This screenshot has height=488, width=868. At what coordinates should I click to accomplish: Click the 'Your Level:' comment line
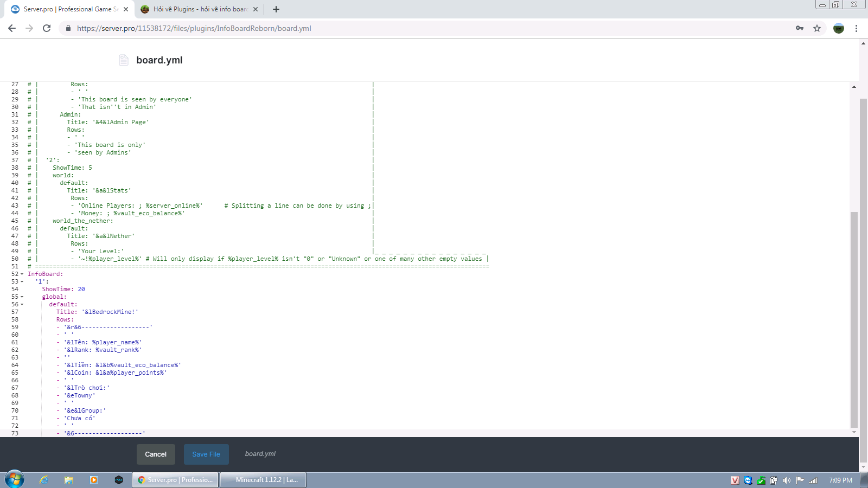click(x=97, y=252)
